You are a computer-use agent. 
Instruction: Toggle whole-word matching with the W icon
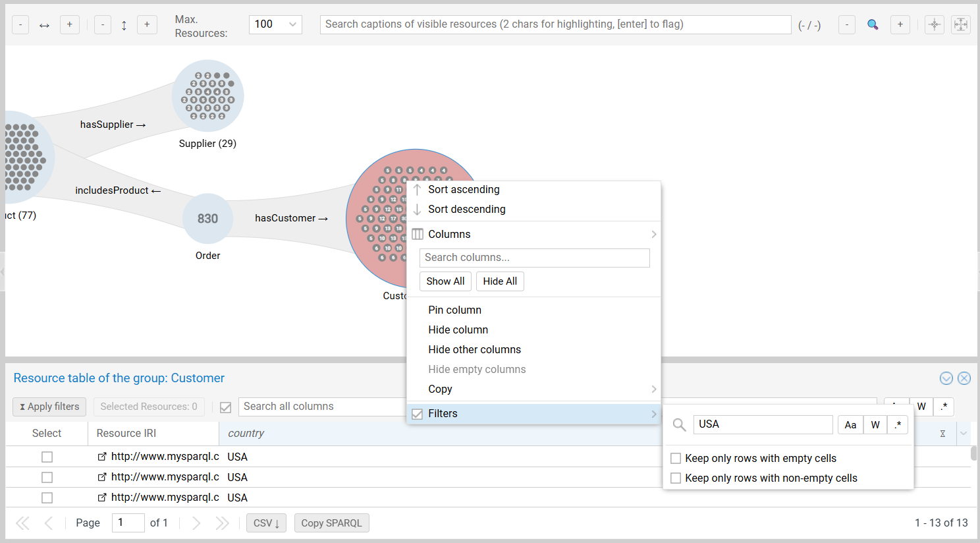874,424
